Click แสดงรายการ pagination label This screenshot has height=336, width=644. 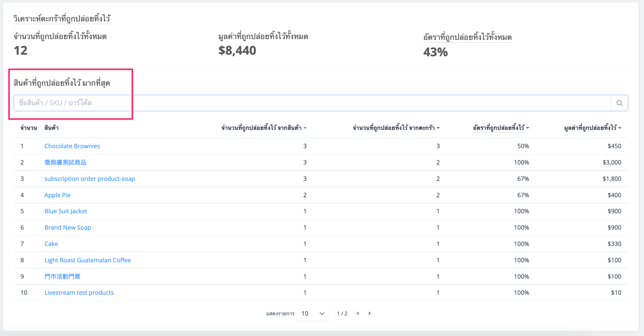point(280,313)
